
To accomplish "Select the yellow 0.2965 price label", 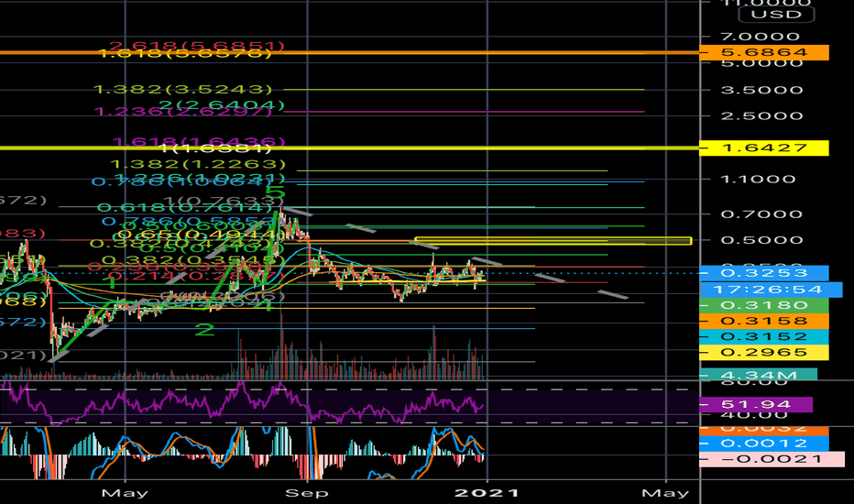I will tap(763, 353).
